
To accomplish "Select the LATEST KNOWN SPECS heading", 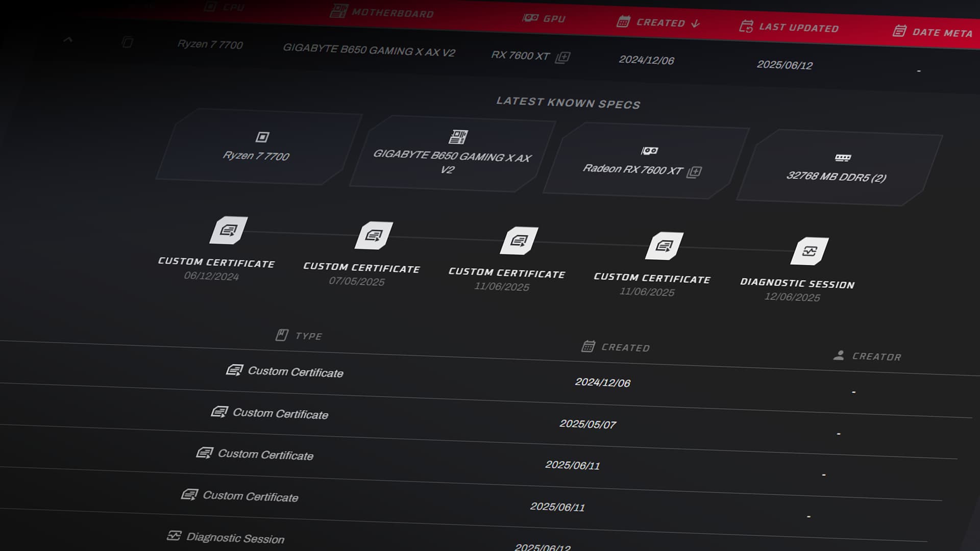I will [x=568, y=103].
